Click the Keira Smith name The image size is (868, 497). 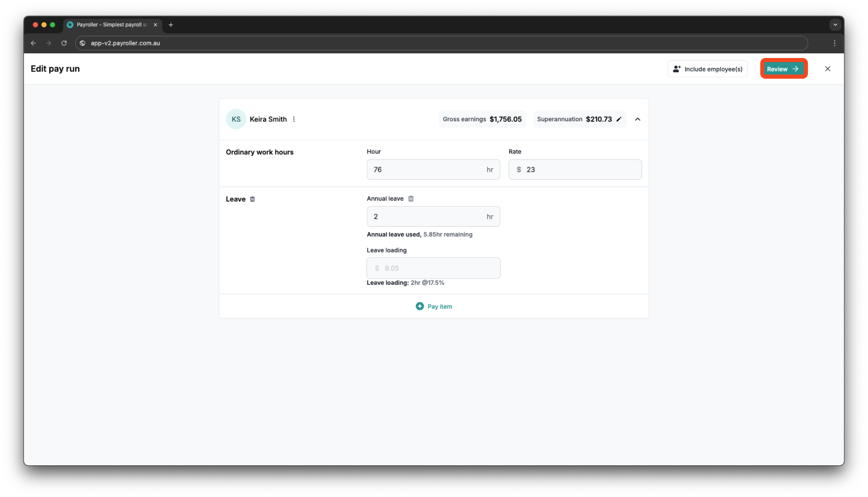(268, 119)
